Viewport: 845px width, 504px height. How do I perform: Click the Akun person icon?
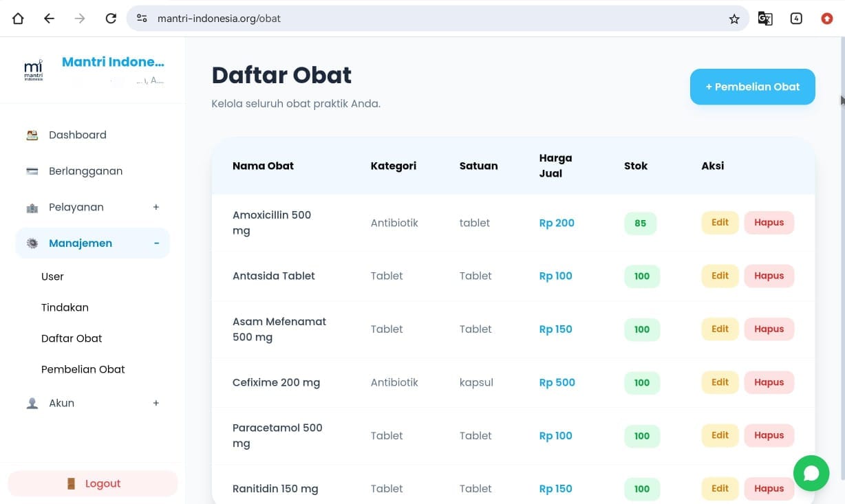tap(32, 404)
